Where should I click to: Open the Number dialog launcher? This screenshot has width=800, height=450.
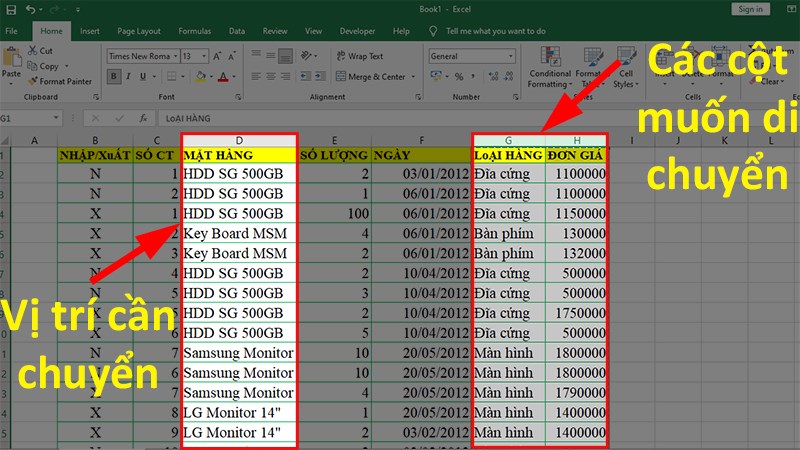tap(515, 97)
